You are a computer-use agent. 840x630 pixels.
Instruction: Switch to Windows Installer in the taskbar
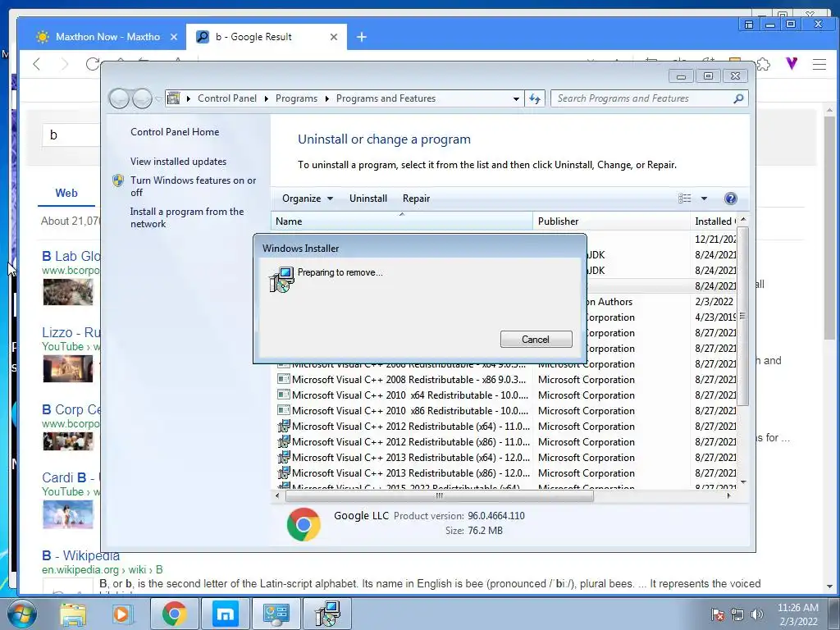pos(327,614)
